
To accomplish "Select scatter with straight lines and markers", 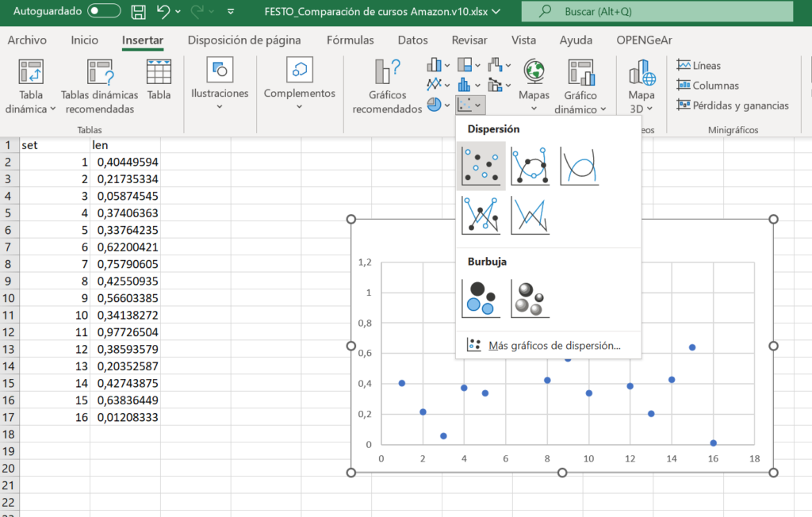I will point(481,216).
